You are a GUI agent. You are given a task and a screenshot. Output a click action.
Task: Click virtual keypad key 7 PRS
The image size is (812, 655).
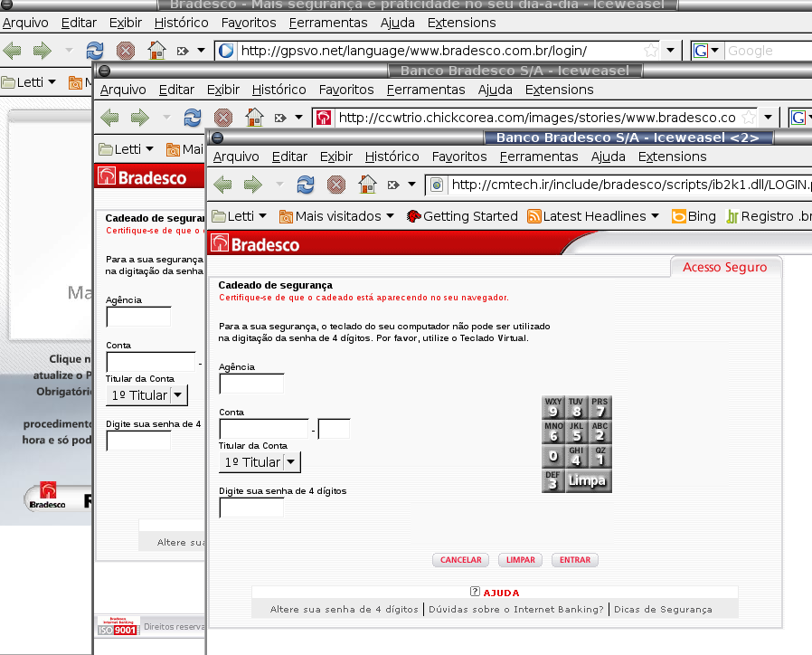click(600, 407)
